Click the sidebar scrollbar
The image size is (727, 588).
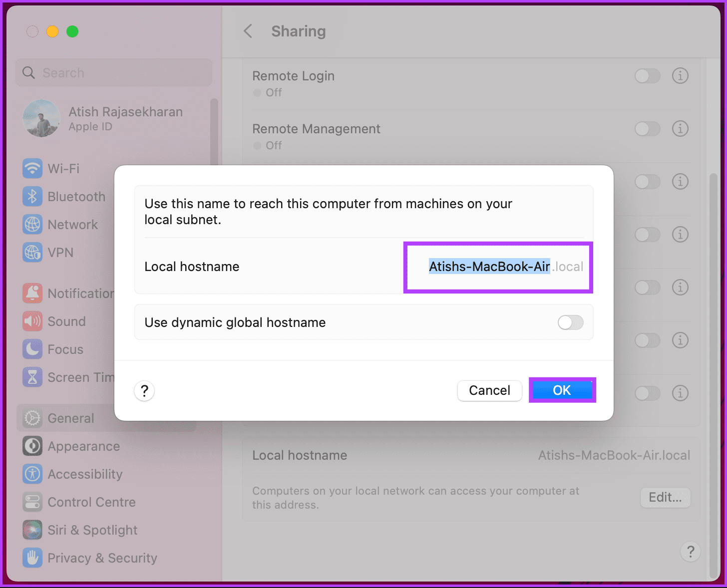point(214,132)
